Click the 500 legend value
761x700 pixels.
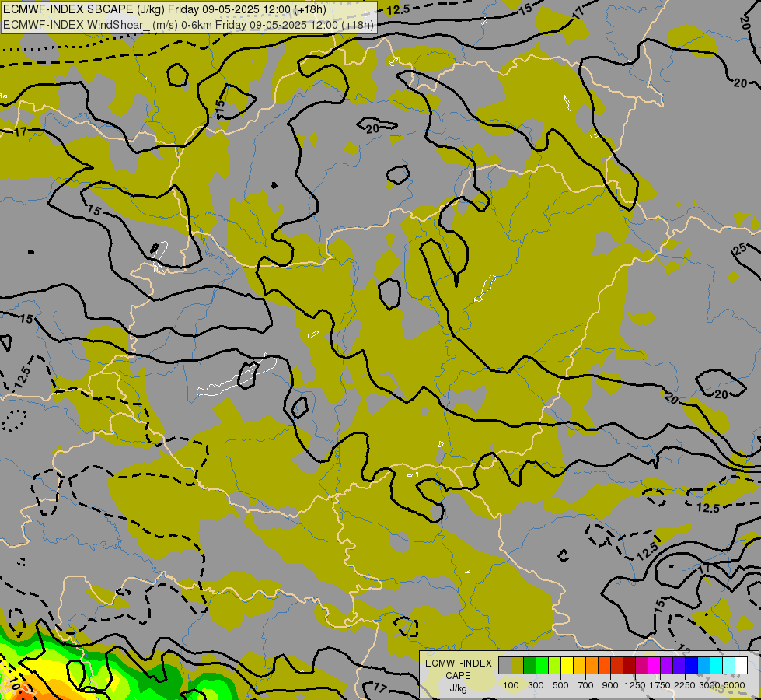(x=560, y=685)
